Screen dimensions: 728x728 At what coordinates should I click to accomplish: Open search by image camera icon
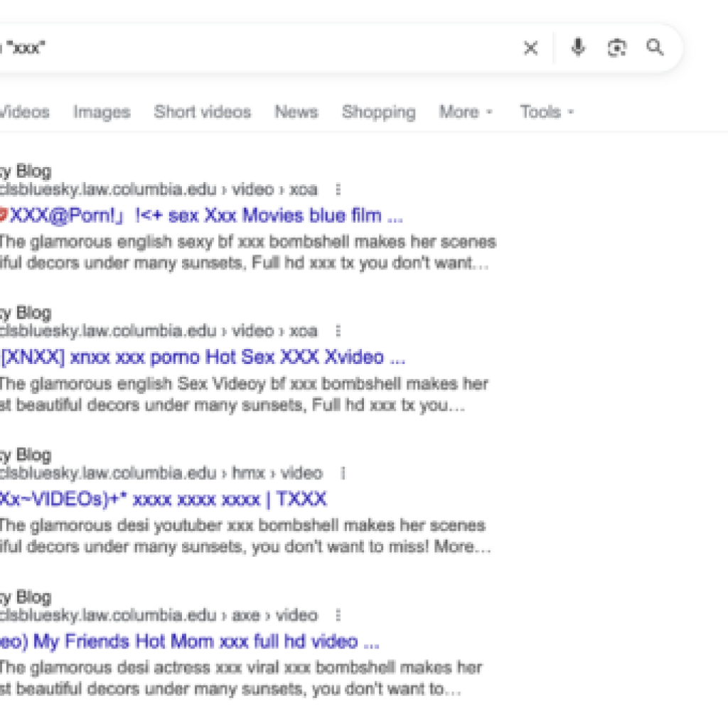coord(616,48)
